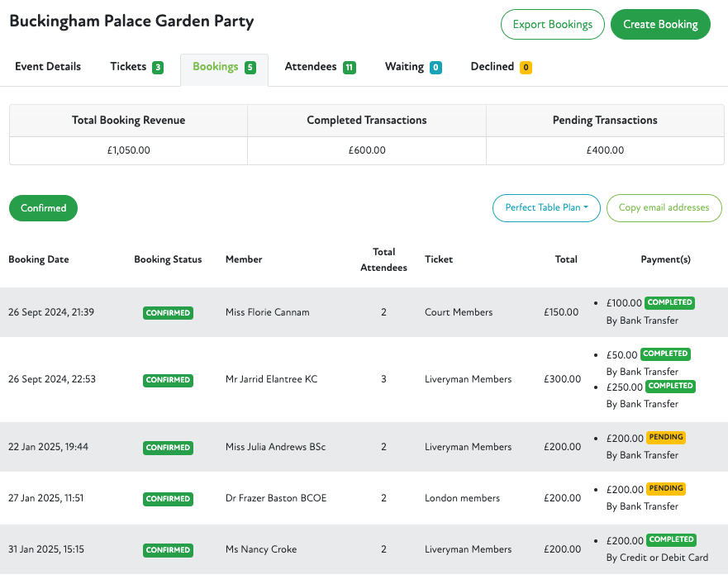728x584 pixels.
Task: Open the Waiting tab
Action: [412, 67]
